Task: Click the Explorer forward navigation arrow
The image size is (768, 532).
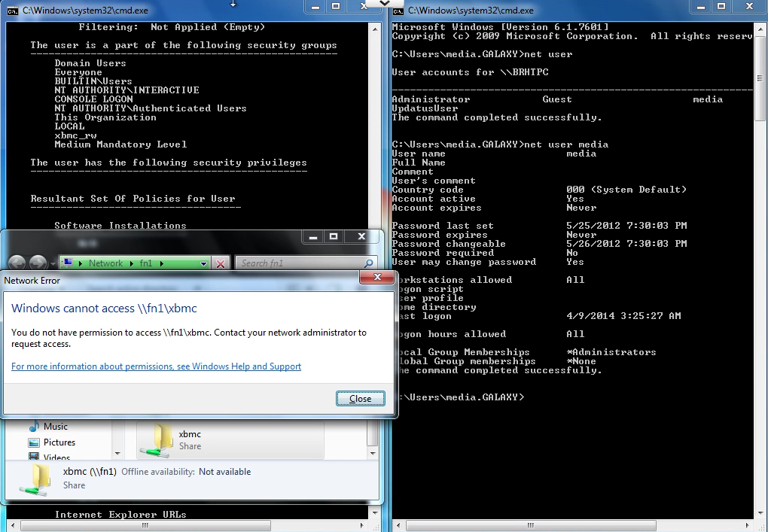Action: [x=38, y=263]
